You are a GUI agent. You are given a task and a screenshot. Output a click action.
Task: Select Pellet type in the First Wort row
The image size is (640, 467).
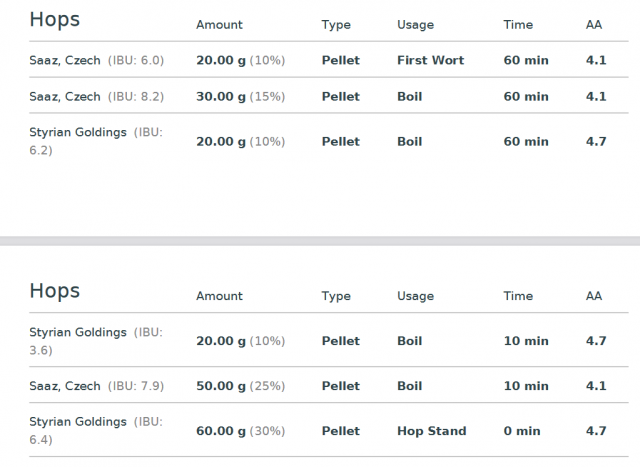click(340, 60)
